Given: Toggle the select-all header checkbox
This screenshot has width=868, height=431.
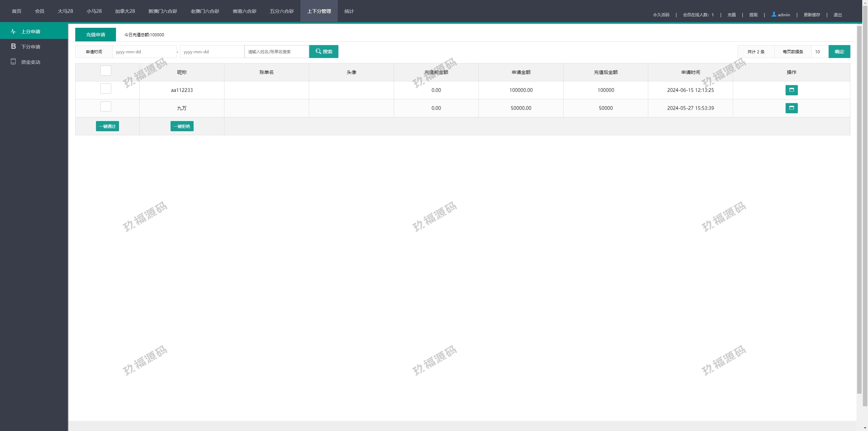Looking at the screenshot, I should (106, 71).
